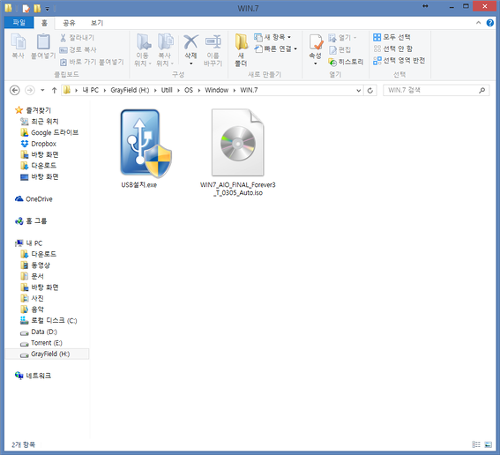Open Delete (삭제) dropdown arrow
This screenshot has width=500, height=455.
191,63
